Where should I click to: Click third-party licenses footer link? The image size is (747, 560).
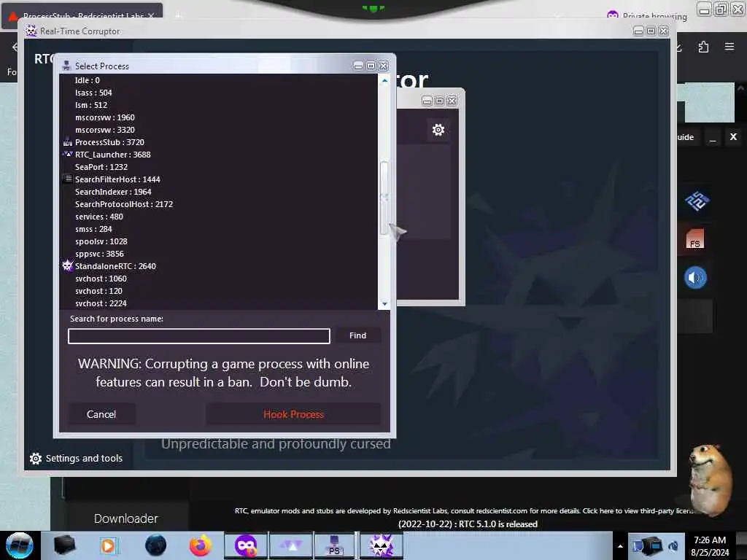click(x=638, y=510)
